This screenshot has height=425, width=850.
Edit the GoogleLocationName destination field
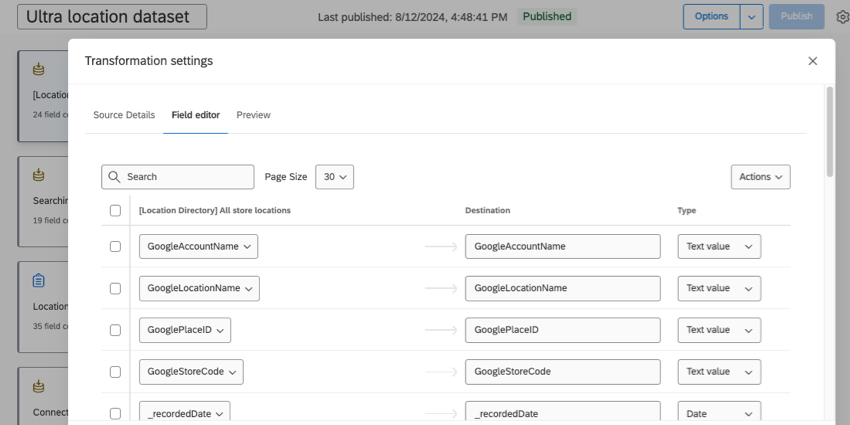563,288
